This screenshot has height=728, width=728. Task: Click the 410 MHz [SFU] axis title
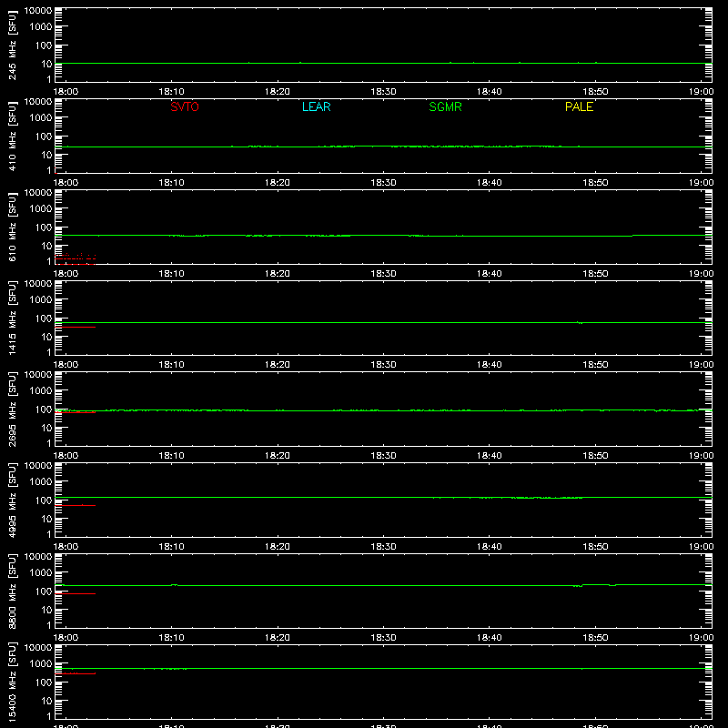[12, 136]
